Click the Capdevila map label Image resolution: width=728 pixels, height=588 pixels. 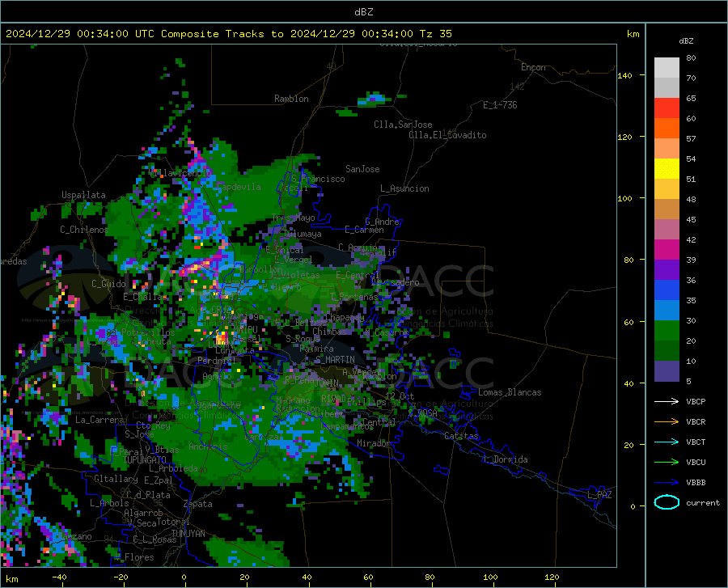[239, 187]
